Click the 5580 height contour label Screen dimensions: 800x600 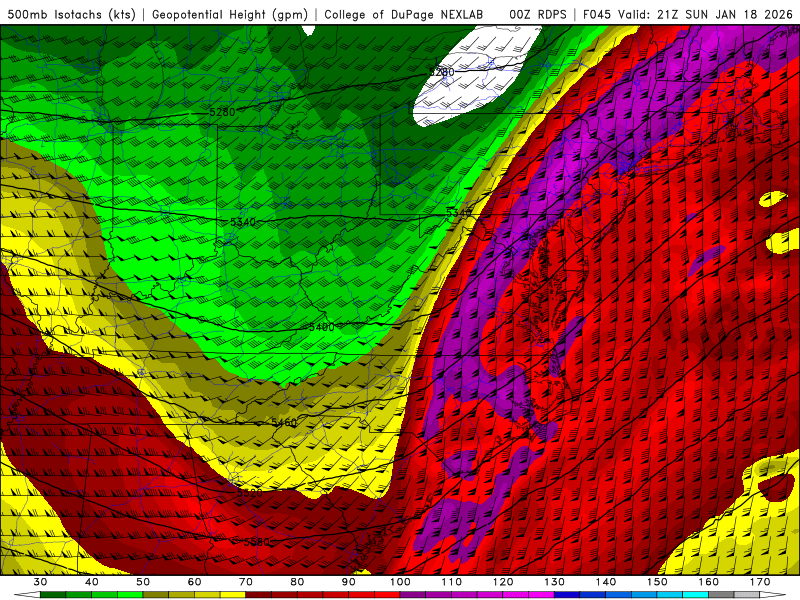[x=257, y=541]
